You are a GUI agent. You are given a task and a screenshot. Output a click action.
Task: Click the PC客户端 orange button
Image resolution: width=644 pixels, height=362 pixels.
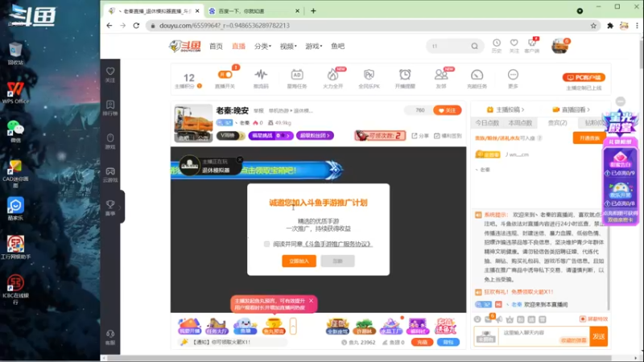[x=584, y=77]
